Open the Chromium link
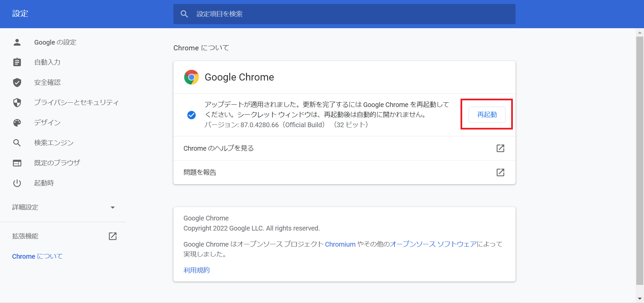 pos(340,244)
